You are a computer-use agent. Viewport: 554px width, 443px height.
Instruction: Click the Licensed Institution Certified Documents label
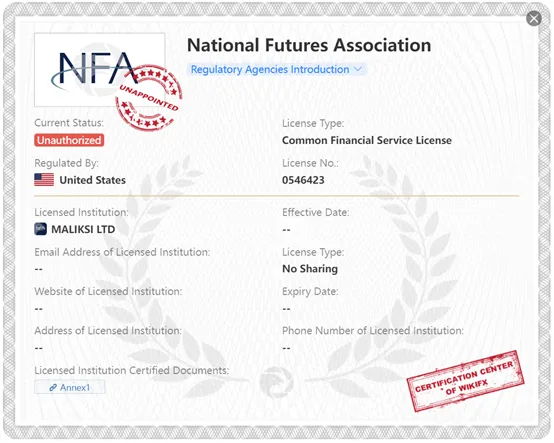[131, 370]
